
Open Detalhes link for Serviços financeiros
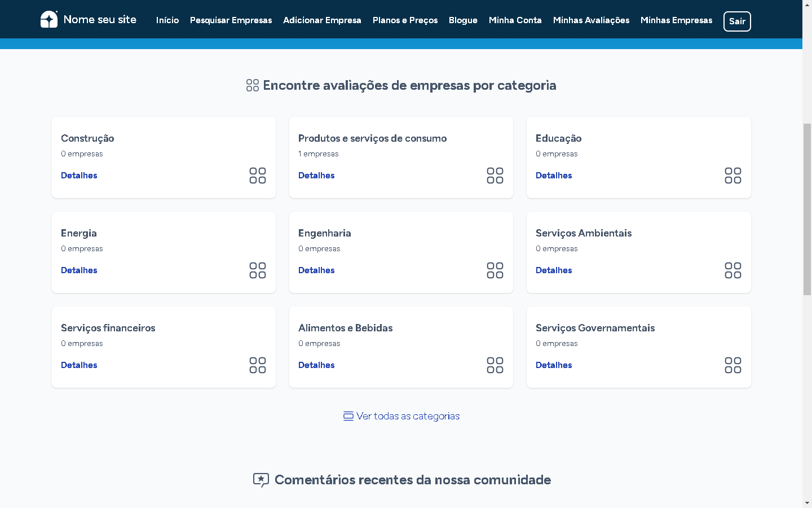click(x=79, y=365)
